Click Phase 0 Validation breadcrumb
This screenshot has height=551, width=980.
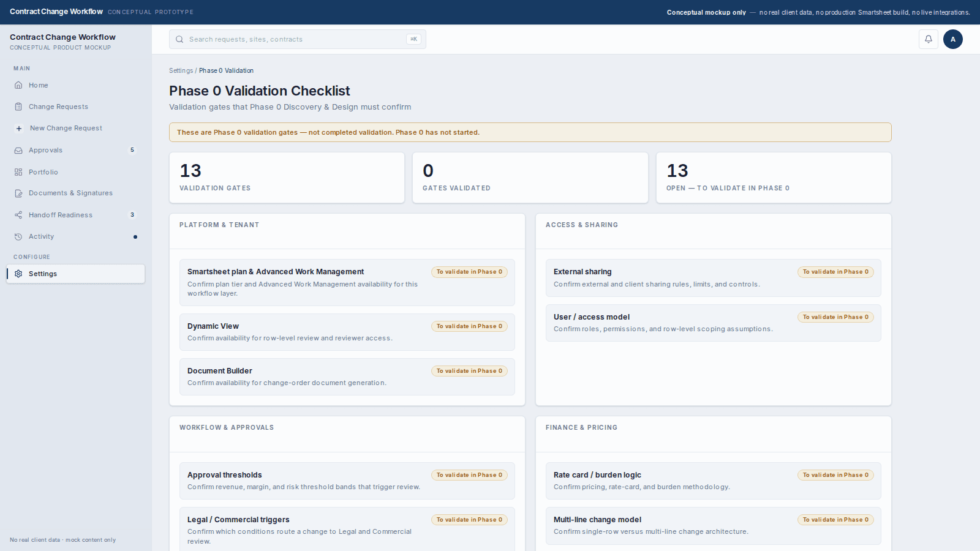(x=226, y=70)
